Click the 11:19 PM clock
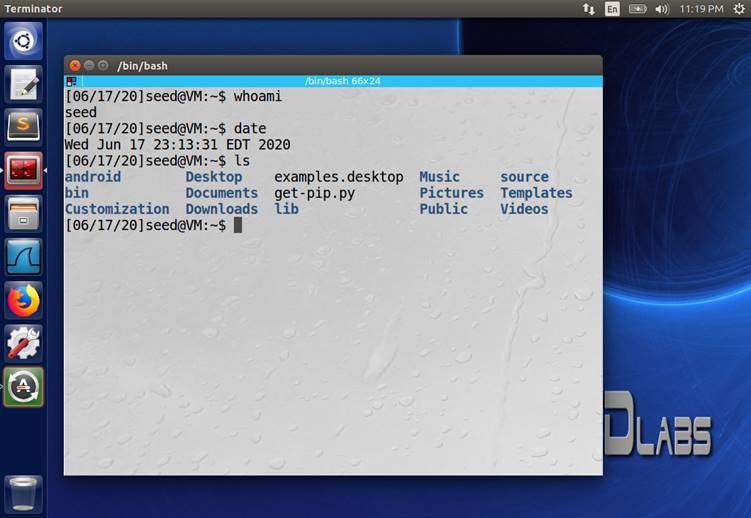751x518 pixels. click(701, 9)
